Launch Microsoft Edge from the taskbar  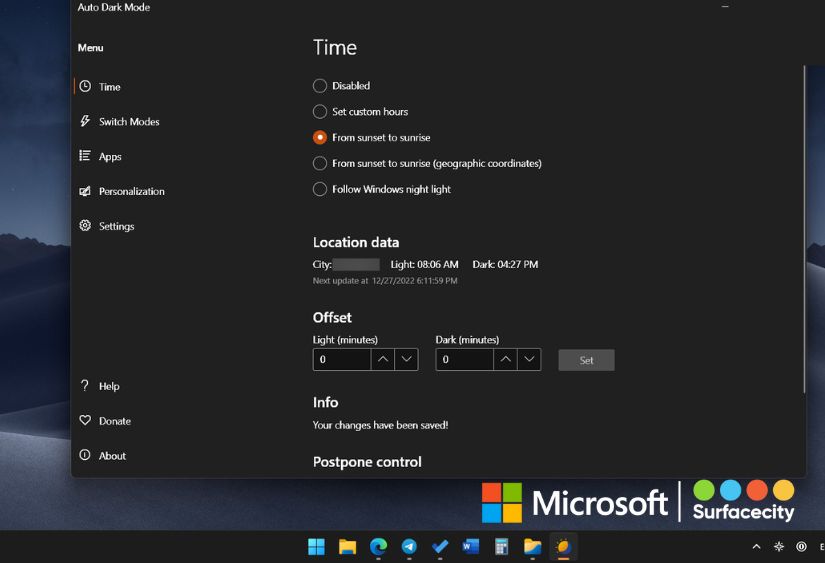pos(378,547)
